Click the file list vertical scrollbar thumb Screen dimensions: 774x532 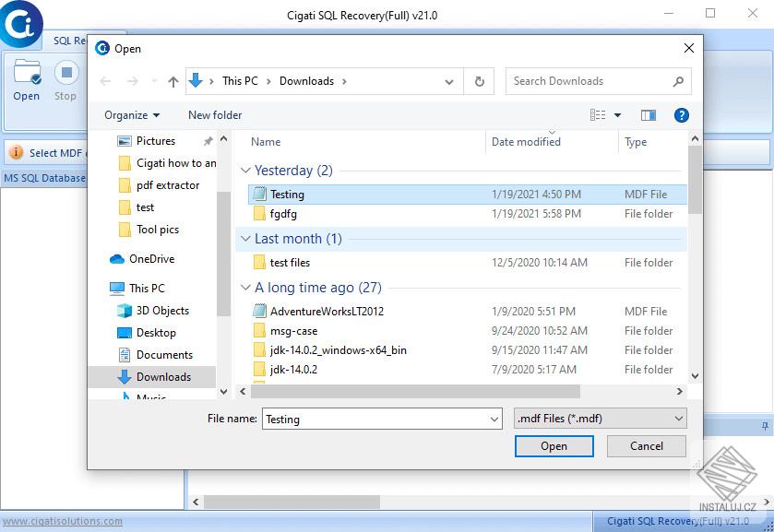tap(695, 180)
